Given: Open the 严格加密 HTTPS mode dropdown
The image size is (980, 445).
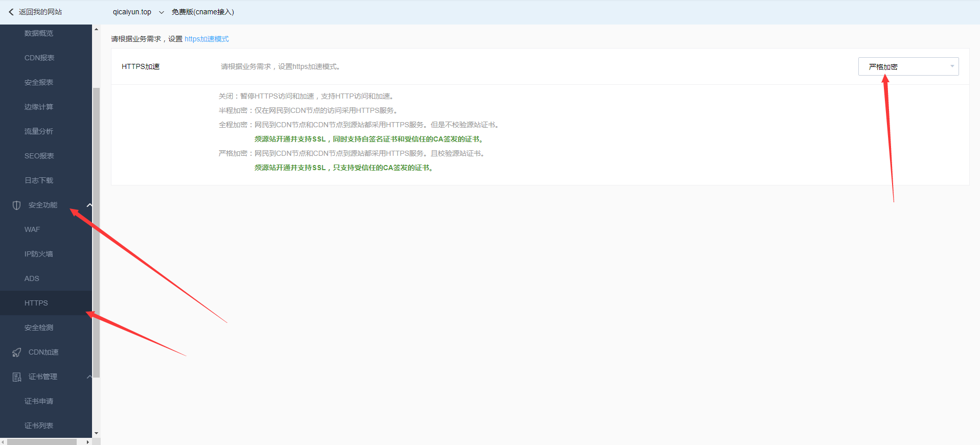Looking at the screenshot, I should (908, 66).
